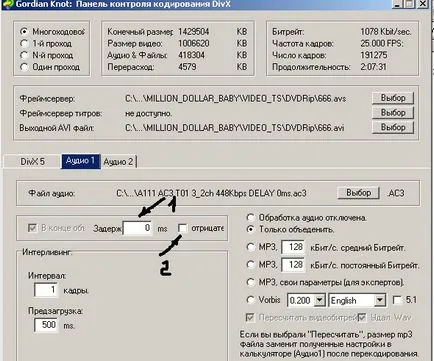Select Обработка аудио отключена option
Viewport: 434px width, 361px height.
[251, 218]
